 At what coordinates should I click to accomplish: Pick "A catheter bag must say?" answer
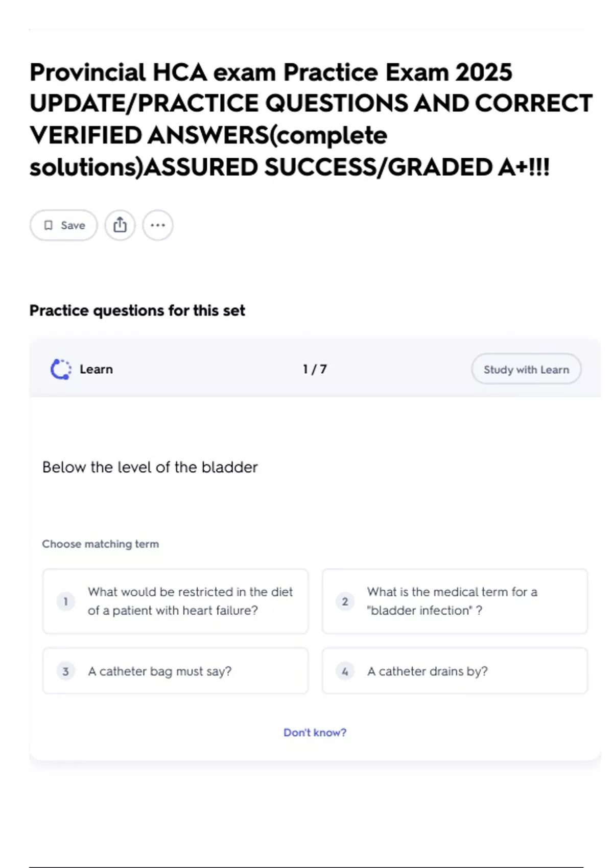tap(159, 671)
